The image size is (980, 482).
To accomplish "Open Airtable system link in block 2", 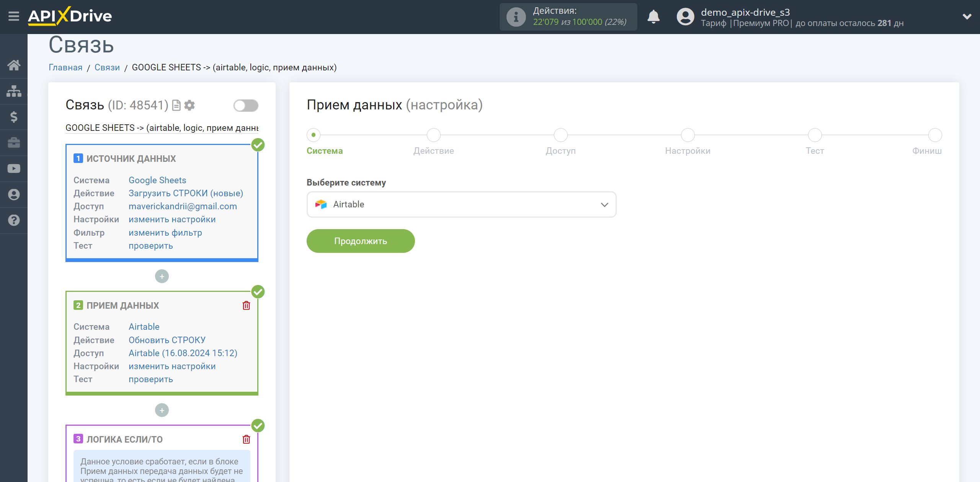I will tap(144, 327).
